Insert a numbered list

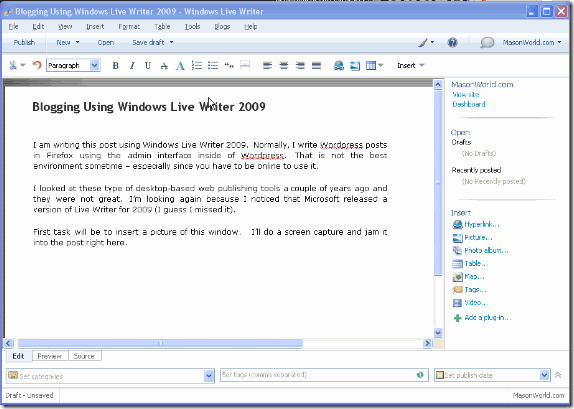[x=197, y=66]
